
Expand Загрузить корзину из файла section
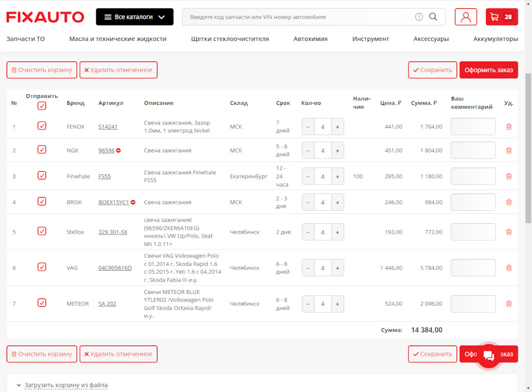pos(66,385)
